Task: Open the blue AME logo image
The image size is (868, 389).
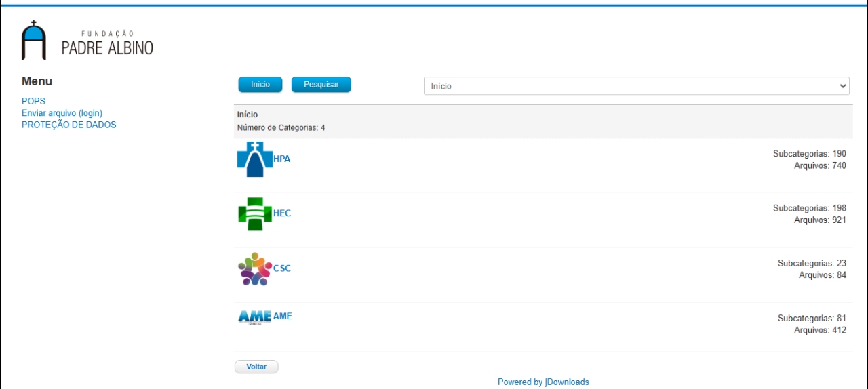Action: (254, 316)
